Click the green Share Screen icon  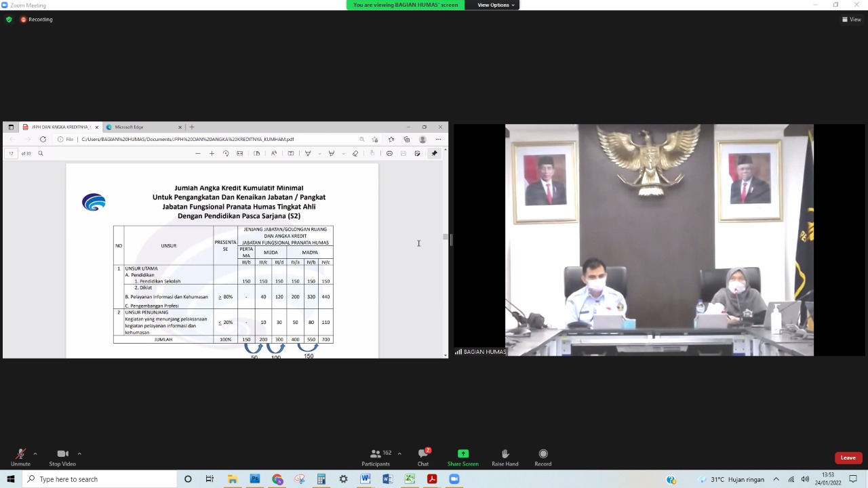(463, 454)
